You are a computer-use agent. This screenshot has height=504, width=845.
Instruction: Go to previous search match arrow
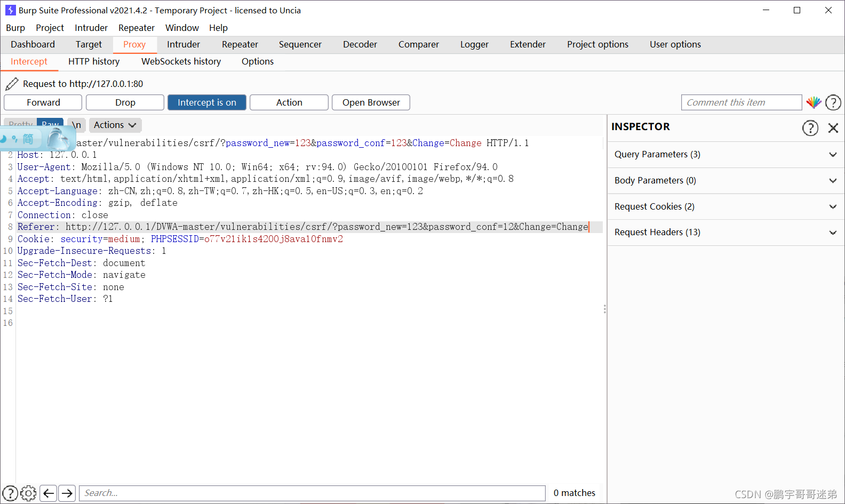[49, 493]
